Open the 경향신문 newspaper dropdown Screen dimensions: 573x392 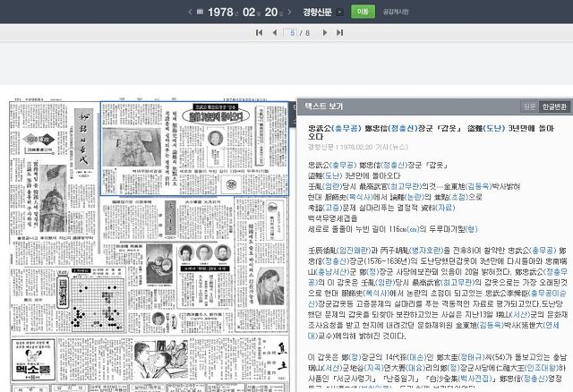click(x=339, y=12)
